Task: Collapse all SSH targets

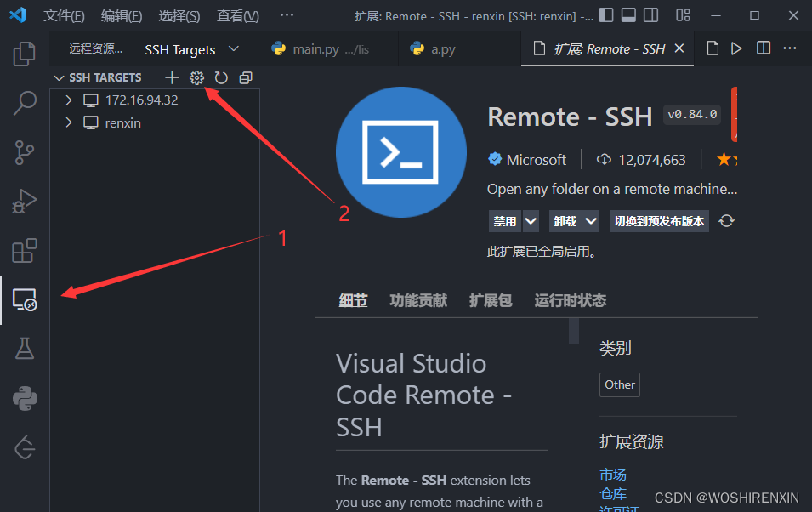Action: point(246,77)
